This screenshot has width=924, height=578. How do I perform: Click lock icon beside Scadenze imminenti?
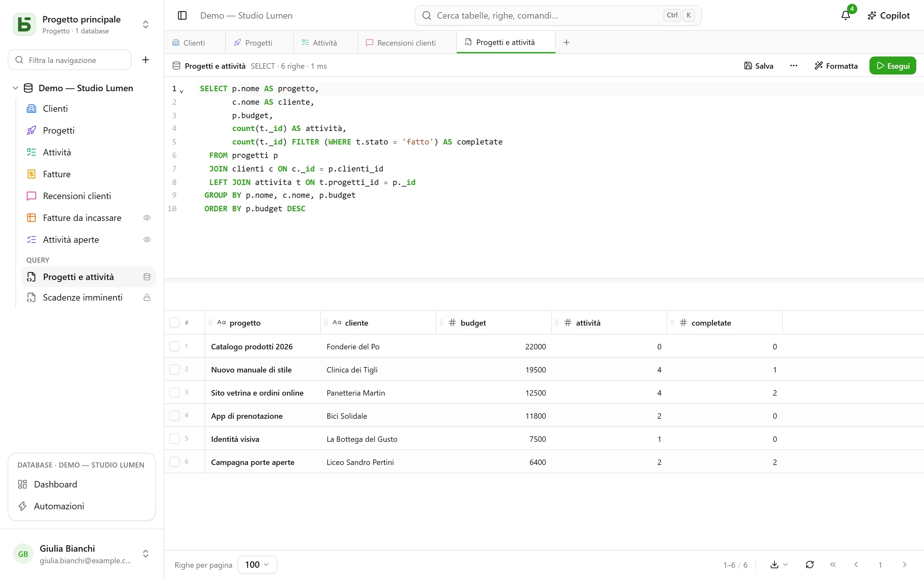pos(147,297)
